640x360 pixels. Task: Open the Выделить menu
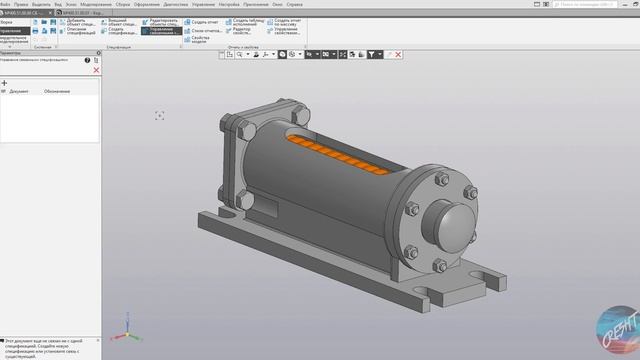tap(41, 4)
